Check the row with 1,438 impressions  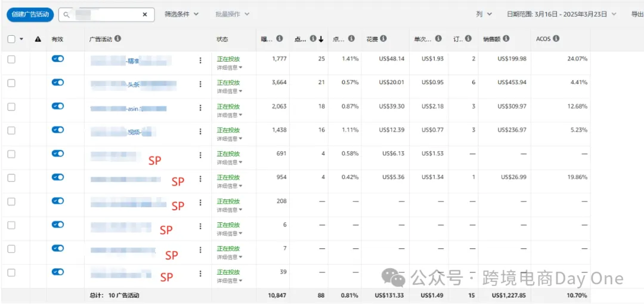pyautogui.click(x=11, y=130)
